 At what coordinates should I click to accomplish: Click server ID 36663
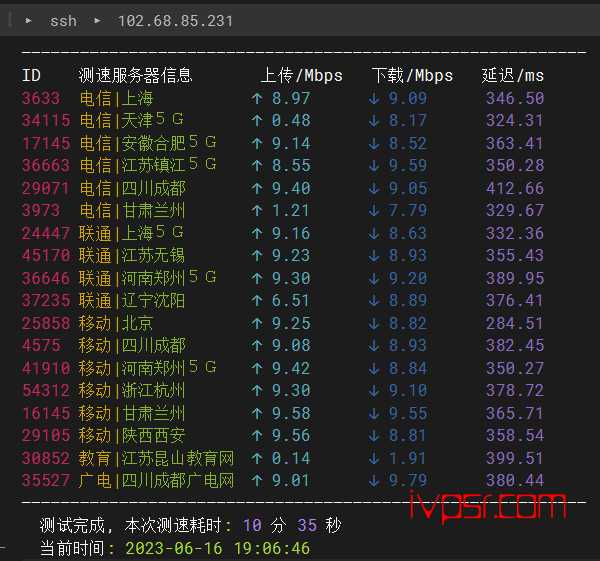46,165
